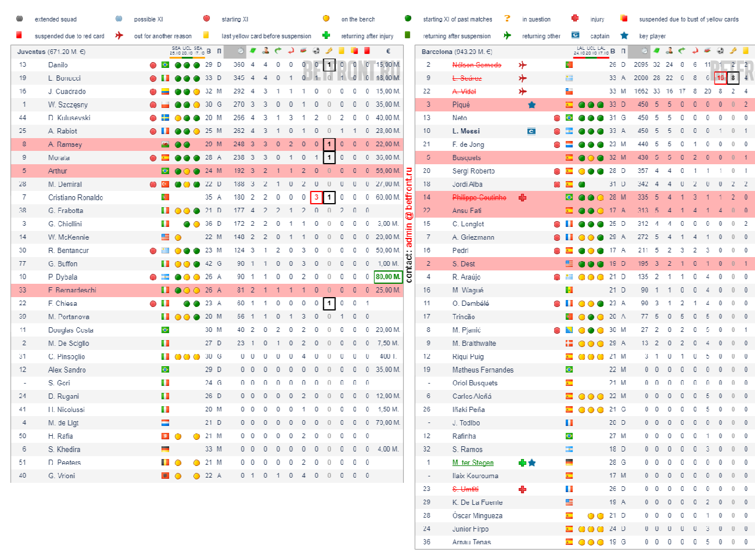Sort Barcelona table by minutes clock icon
Viewport: 755px width, 560px height.
pos(643,51)
